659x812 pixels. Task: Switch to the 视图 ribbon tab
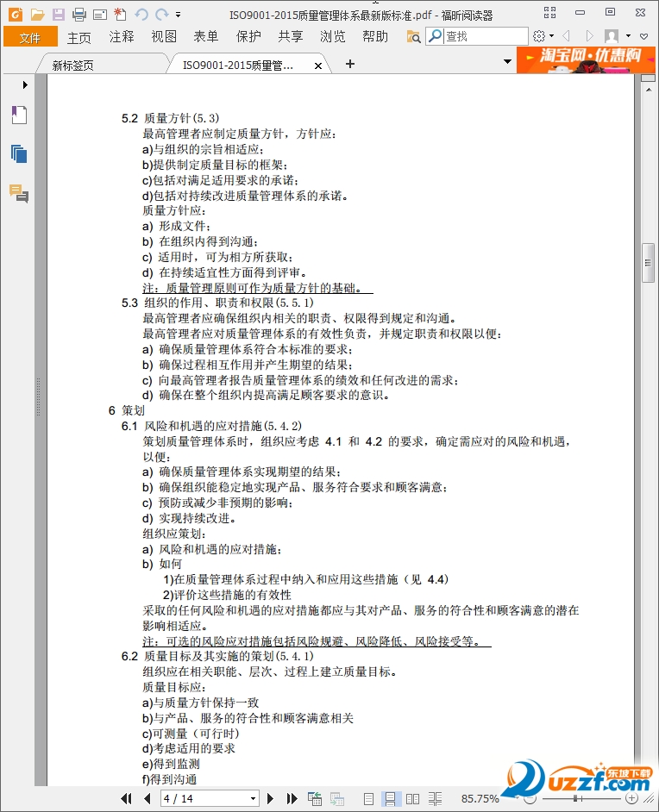coord(164,37)
